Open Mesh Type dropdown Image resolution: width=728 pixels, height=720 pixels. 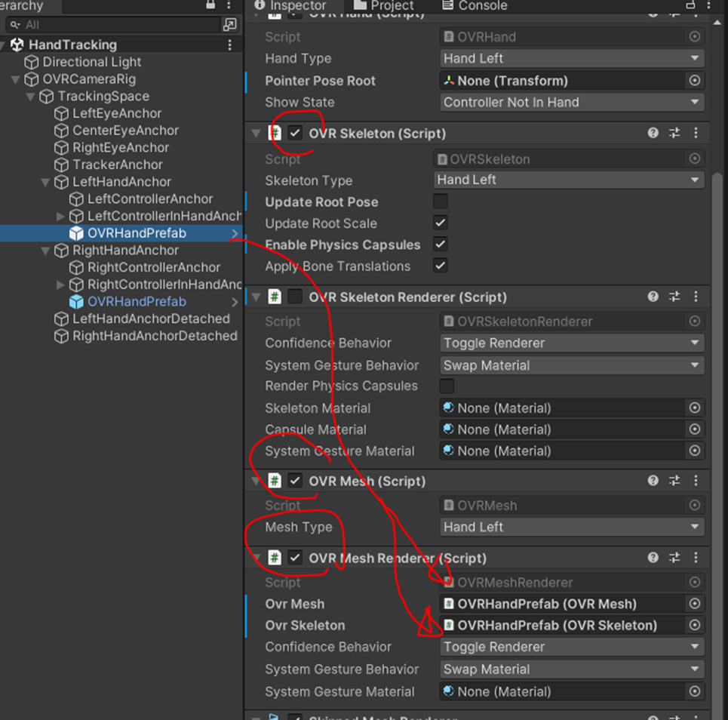[x=572, y=528]
